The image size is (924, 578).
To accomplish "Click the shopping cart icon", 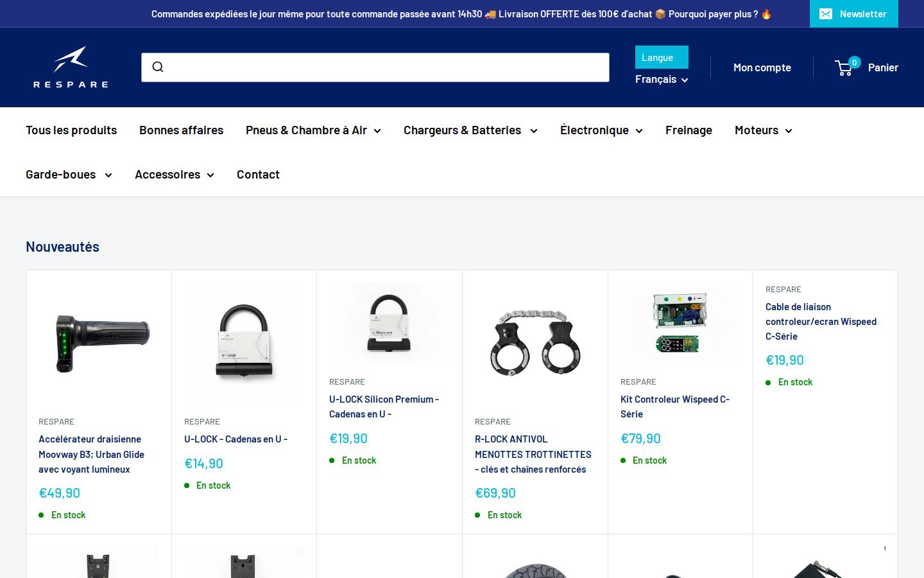I will (844, 67).
